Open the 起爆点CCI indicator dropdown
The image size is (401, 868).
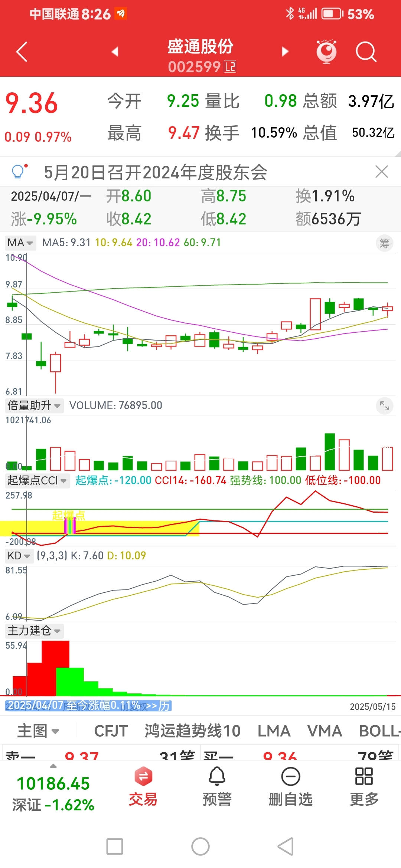[x=37, y=480]
